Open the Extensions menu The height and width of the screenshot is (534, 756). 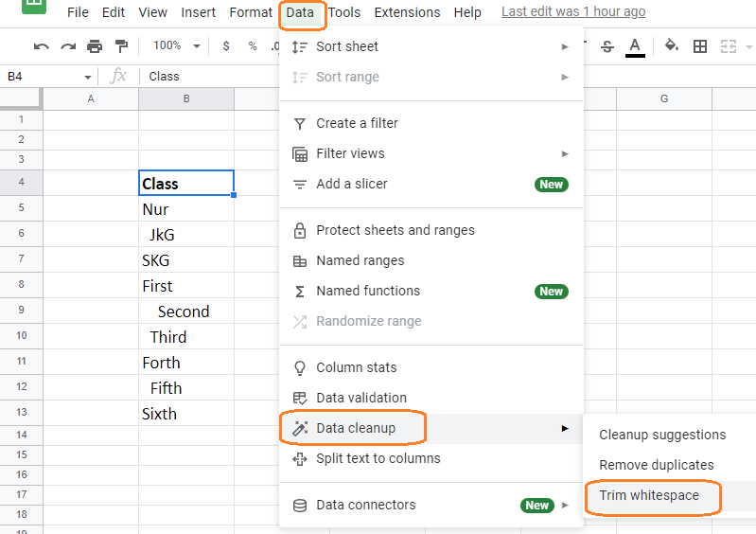407,12
